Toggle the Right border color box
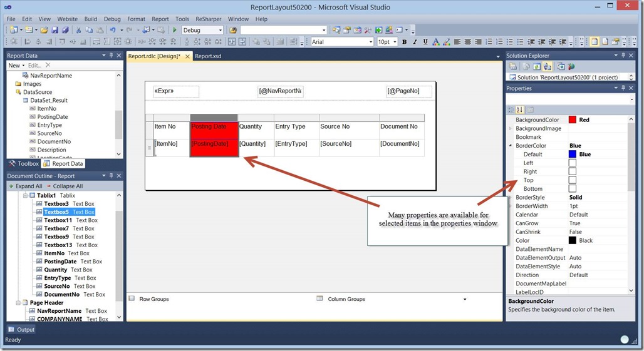 click(572, 171)
